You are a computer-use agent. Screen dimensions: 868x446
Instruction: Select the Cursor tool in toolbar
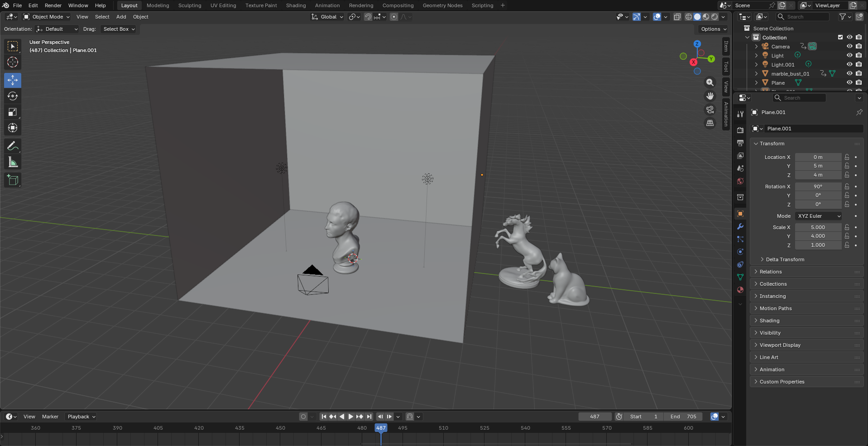coord(13,62)
